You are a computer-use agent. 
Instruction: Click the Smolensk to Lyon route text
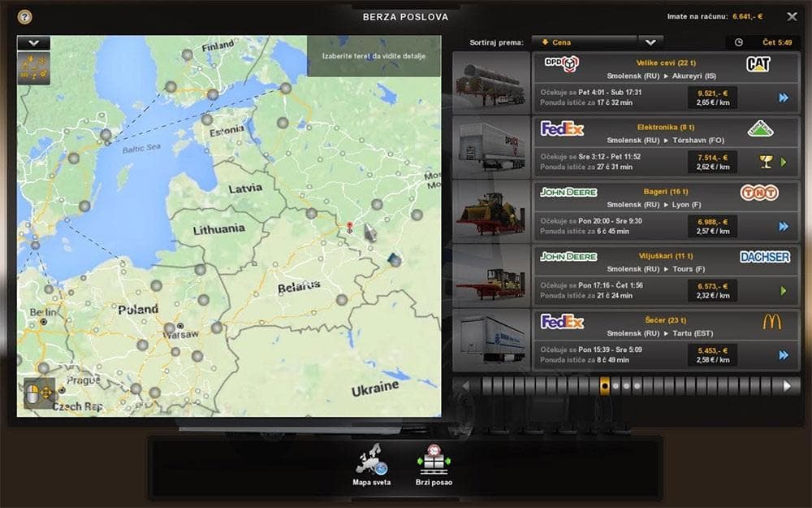(x=654, y=204)
